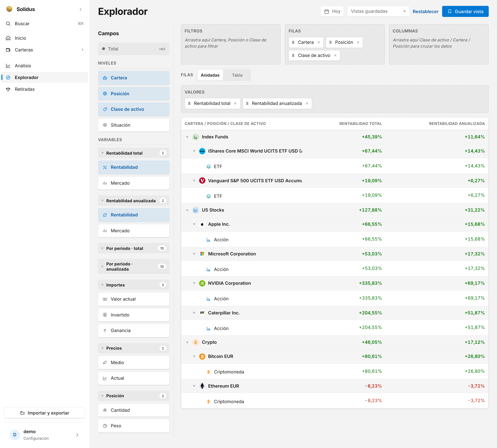Click the search magnifier icon in the sidebar

click(8, 24)
